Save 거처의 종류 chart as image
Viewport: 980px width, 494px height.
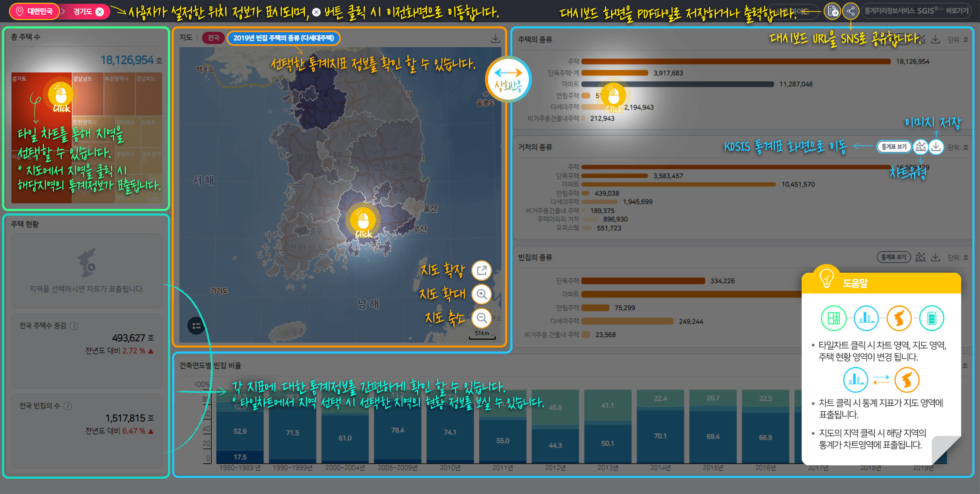[x=936, y=147]
